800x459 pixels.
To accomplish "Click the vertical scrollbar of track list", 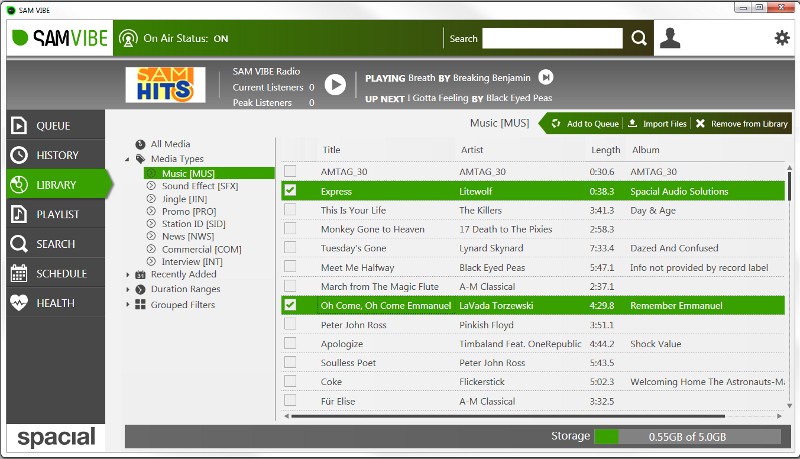I will [789, 186].
